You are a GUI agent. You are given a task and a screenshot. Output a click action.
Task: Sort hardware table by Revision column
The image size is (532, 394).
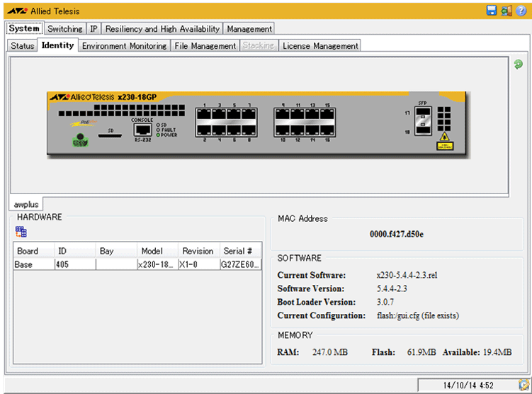click(199, 251)
